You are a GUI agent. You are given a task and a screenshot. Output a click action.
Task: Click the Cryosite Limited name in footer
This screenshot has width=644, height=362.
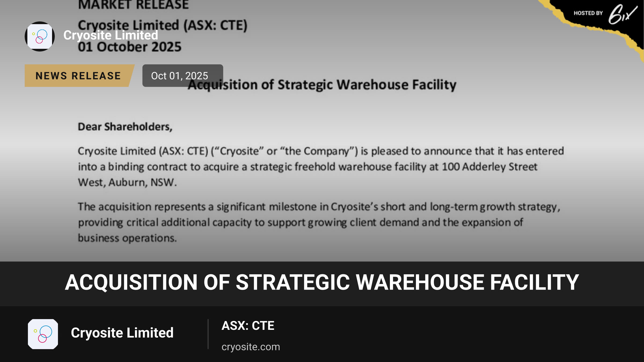[x=122, y=333]
